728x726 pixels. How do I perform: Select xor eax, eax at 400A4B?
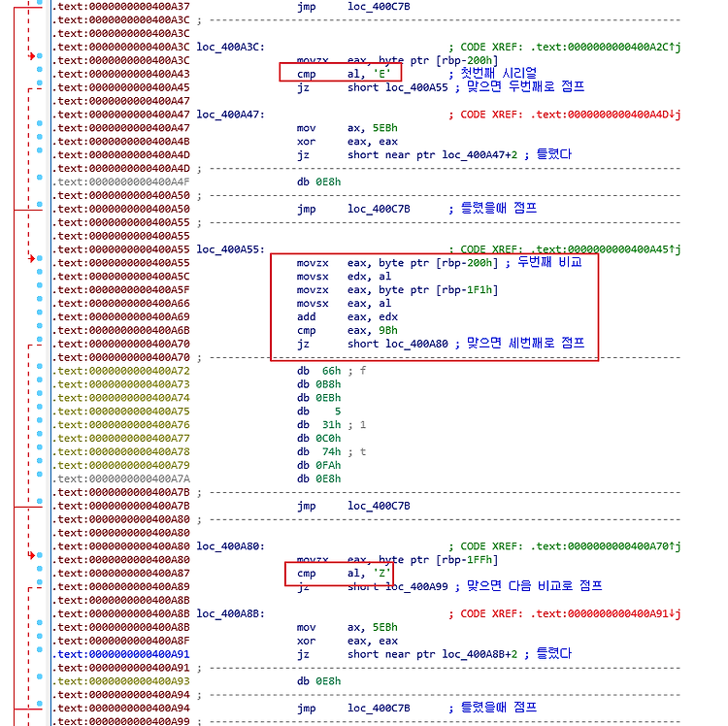click(347, 141)
